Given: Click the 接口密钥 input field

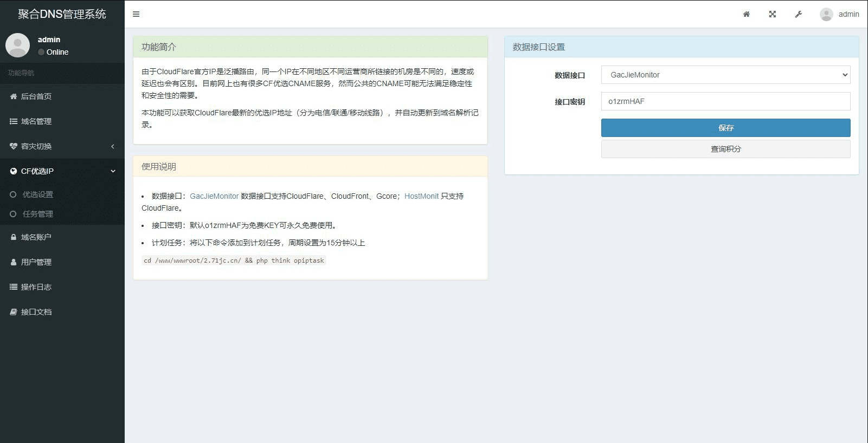Looking at the screenshot, I should (x=725, y=101).
